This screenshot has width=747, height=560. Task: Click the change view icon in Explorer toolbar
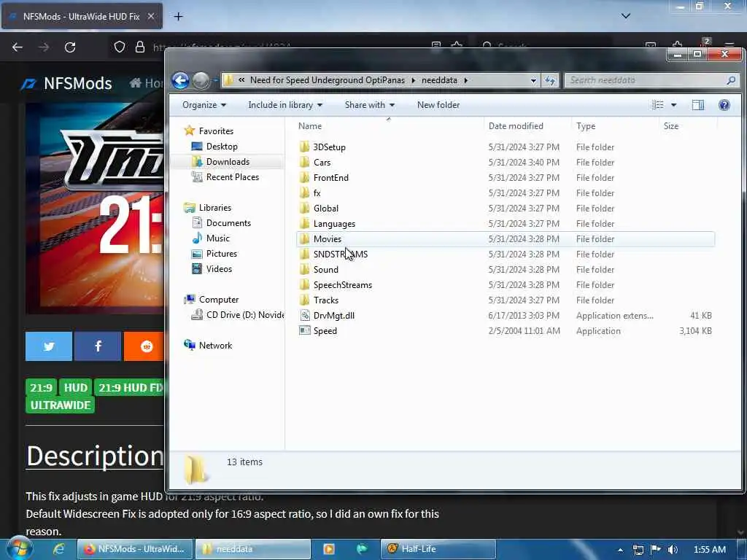[658, 105]
